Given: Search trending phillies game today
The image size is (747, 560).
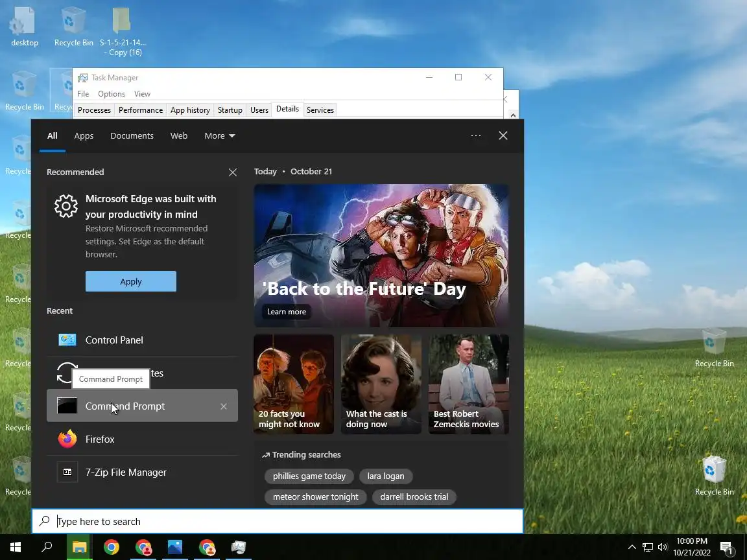Looking at the screenshot, I should tap(309, 476).
